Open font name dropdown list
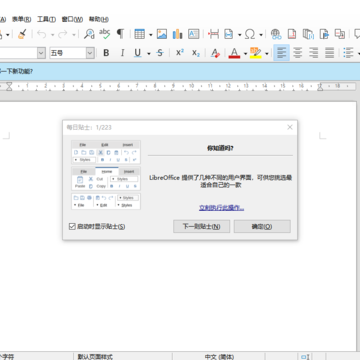360x360 pixels. pyautogui.click(x=41, y=53)
